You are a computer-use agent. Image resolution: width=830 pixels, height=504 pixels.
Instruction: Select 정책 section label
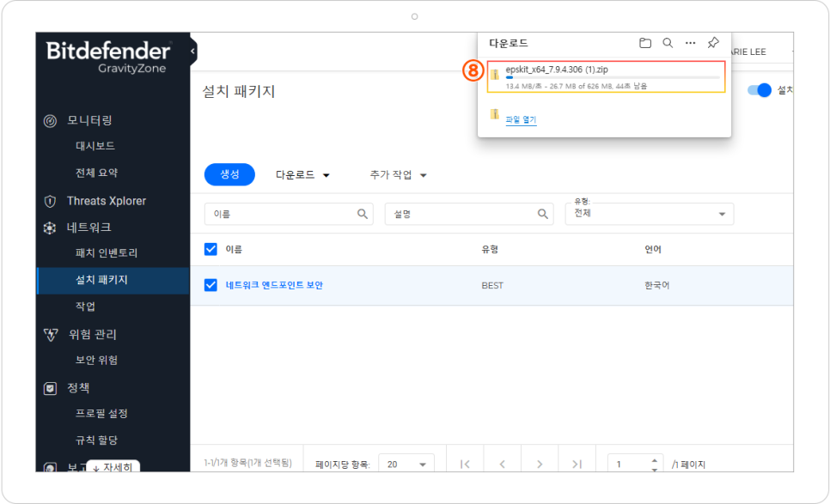78,387
